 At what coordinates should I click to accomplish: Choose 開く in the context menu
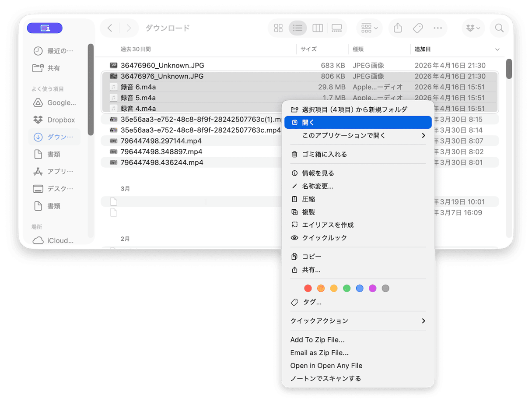358,123
